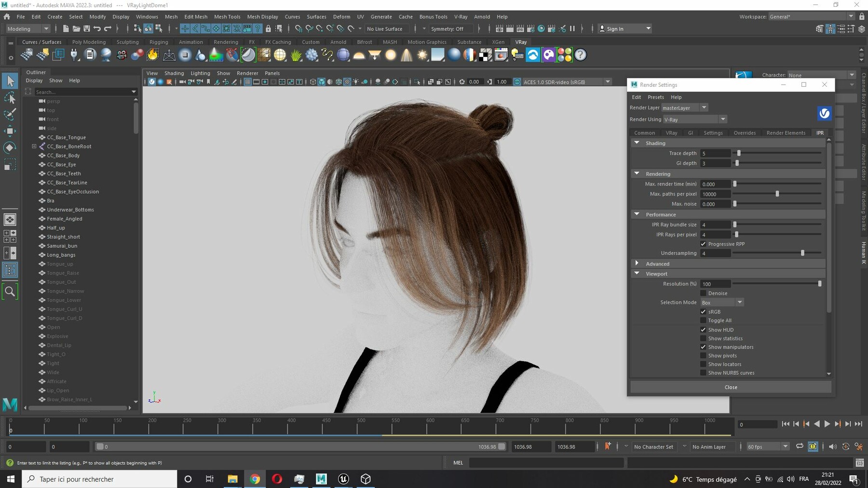This screenshot has height=488, width=868.
Task: Open the Deform menu
Action: (341, 16)
